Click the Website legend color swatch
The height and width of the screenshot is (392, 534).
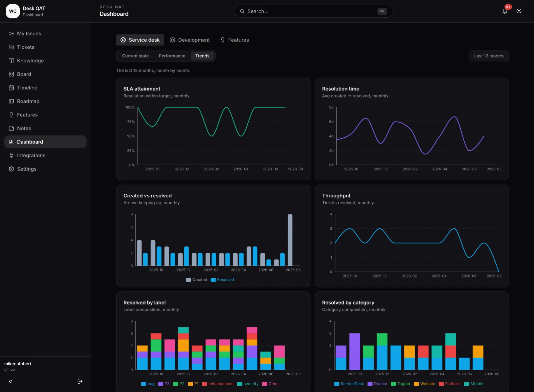[x=416, y=384]
